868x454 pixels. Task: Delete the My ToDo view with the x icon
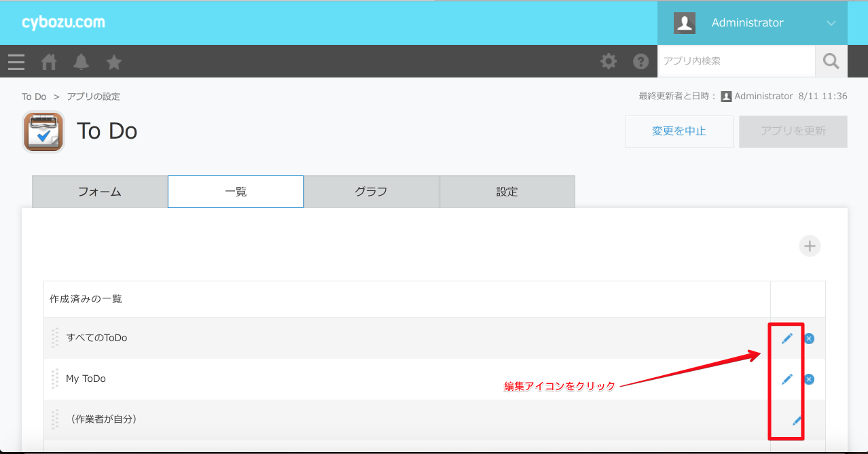tap(809, 379)
